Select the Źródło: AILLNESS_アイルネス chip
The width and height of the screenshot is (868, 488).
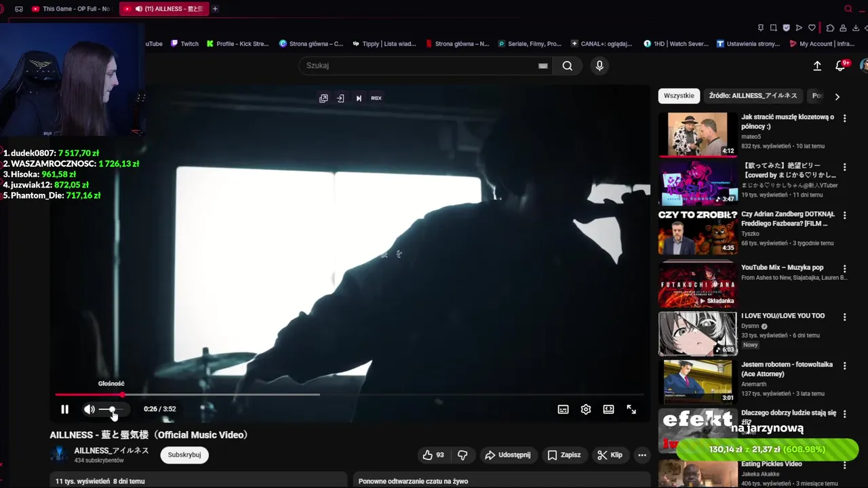753,96
